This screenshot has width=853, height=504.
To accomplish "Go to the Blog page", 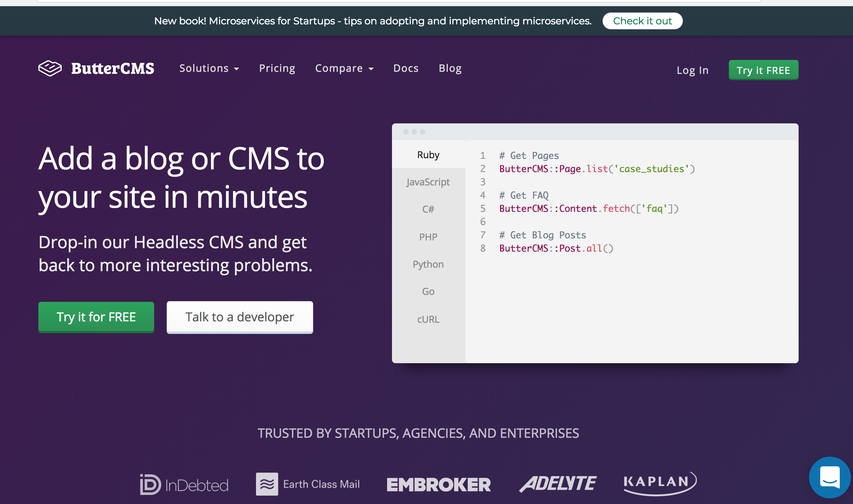I will coord(450,68).
